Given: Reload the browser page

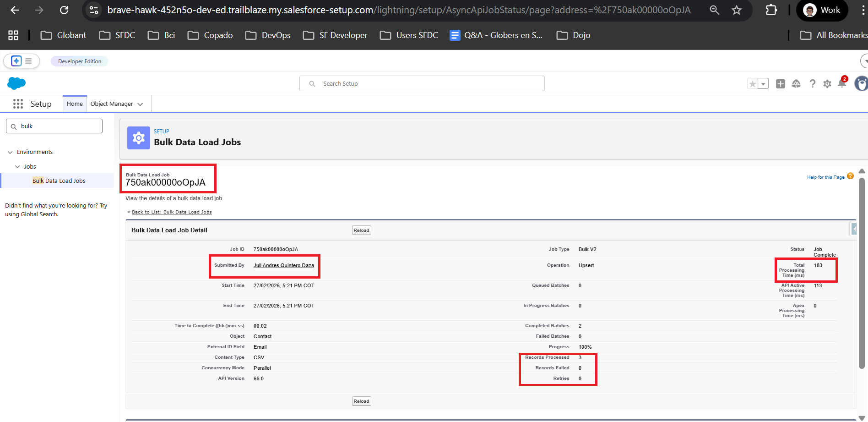Looking at the screenshot, I should 64,10.
